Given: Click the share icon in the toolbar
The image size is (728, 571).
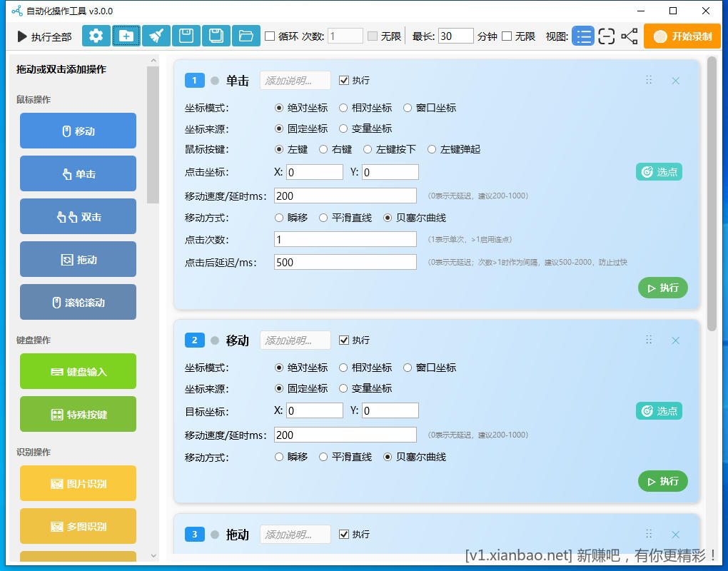Looking at the screenshot, I should coord(629,36).
